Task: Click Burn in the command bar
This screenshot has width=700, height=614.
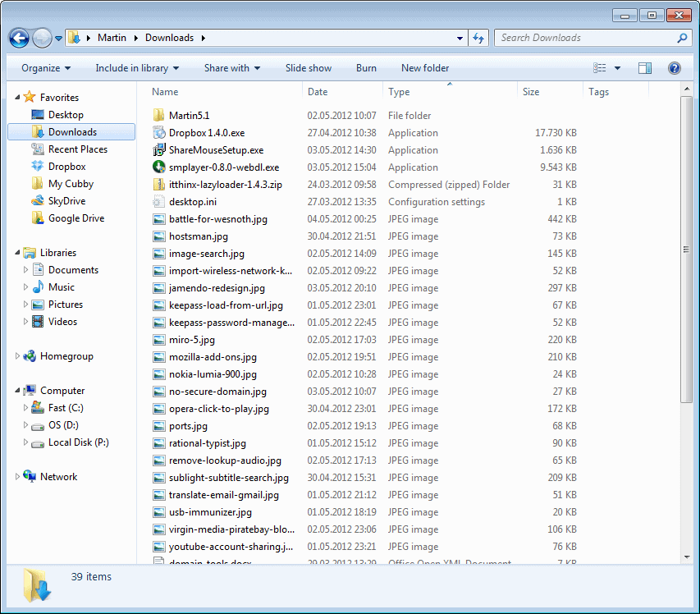Action: pos(366,67)
